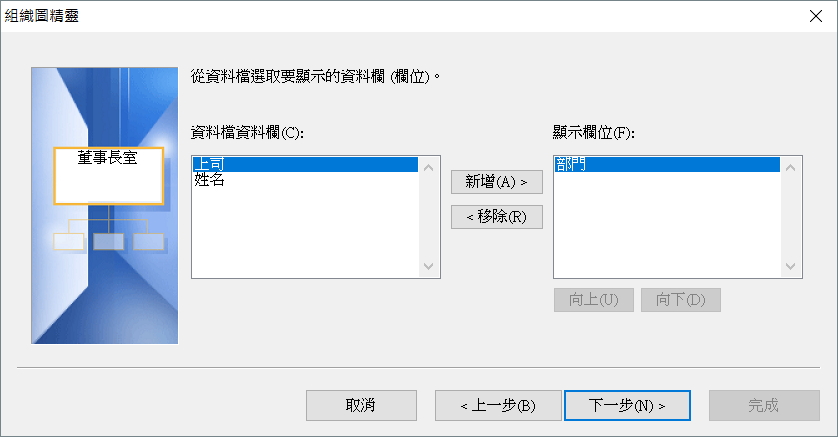Cancel the wizard with 取消
This screenshot has width=838, height=437.
361,405
